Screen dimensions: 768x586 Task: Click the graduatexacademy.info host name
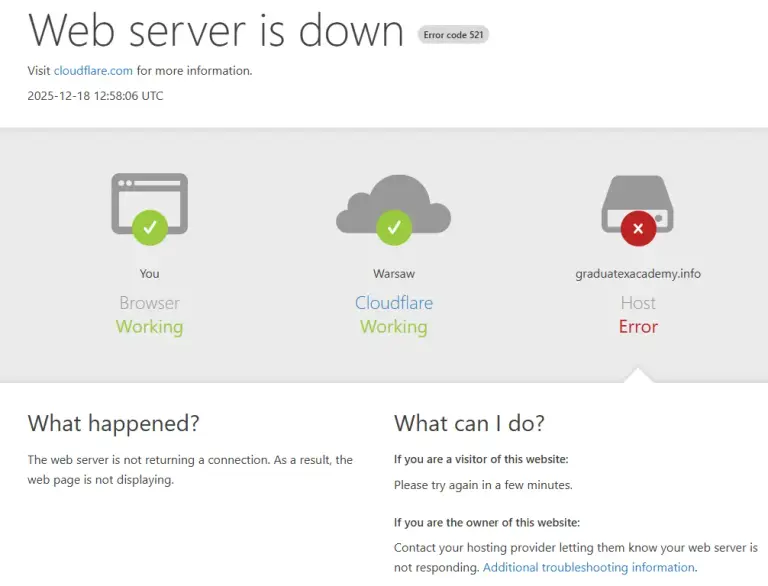[x=638, y=273]
